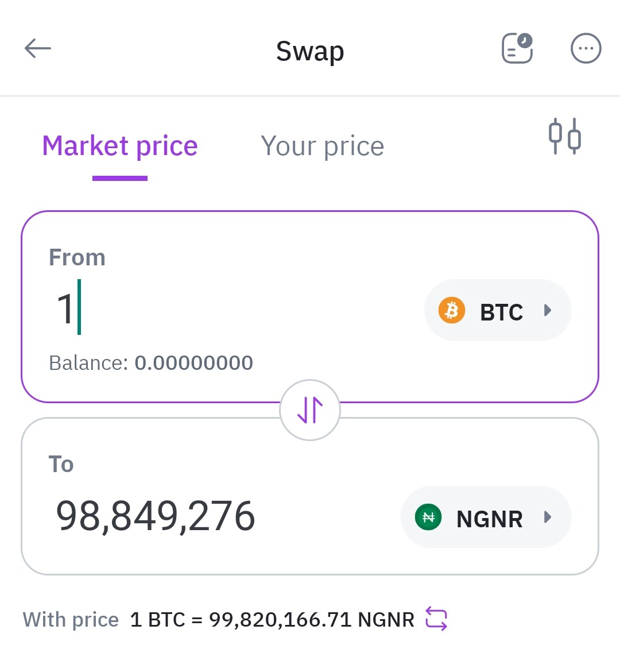Screen dimensions: 620x672
Task: Switch to the Your price tab
Action: 322,146
